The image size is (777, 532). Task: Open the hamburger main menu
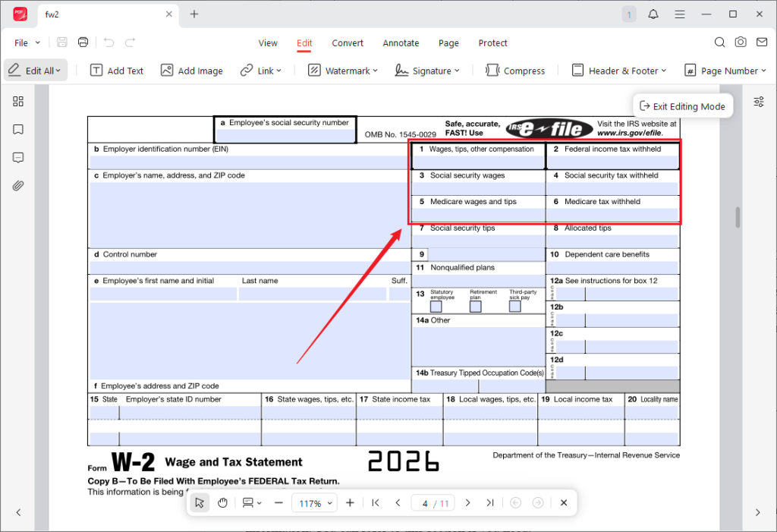(680, 14)
